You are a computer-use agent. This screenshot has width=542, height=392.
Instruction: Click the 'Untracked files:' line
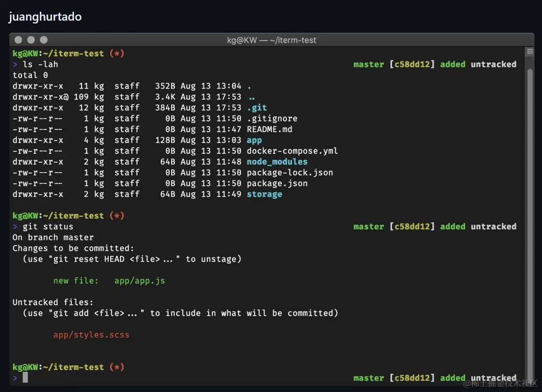click(x=53, y=302)
